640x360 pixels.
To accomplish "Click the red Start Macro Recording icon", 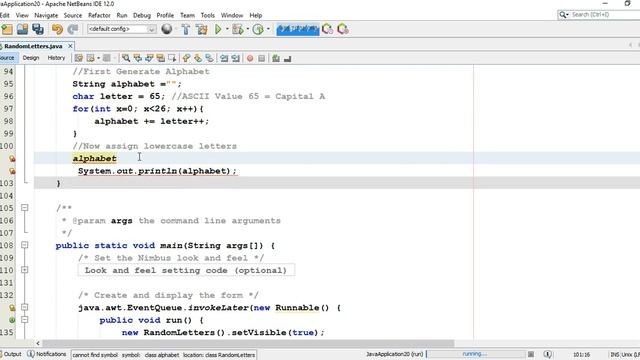I will [250, 58].
